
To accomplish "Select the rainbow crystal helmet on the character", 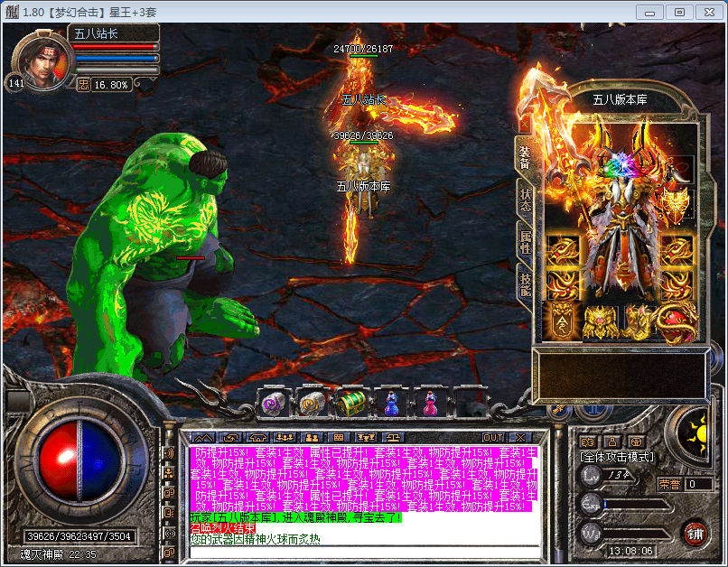I will tap(621, 165).
